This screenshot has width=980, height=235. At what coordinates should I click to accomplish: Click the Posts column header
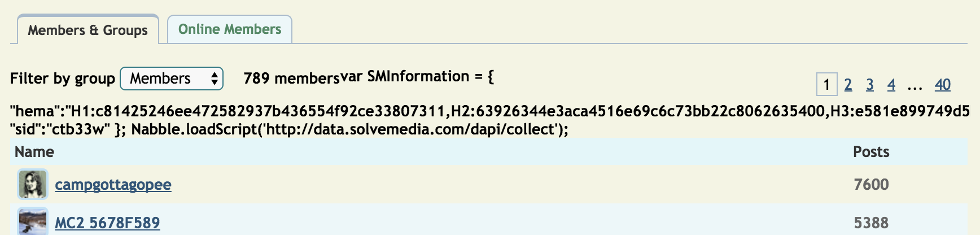coord(871,152)
